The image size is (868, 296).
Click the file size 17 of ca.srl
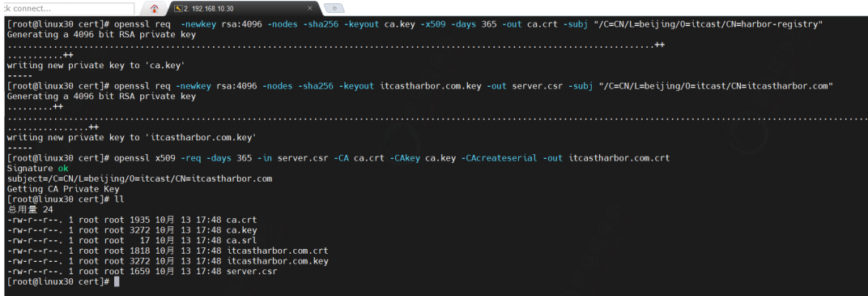[x=144, y=241]
